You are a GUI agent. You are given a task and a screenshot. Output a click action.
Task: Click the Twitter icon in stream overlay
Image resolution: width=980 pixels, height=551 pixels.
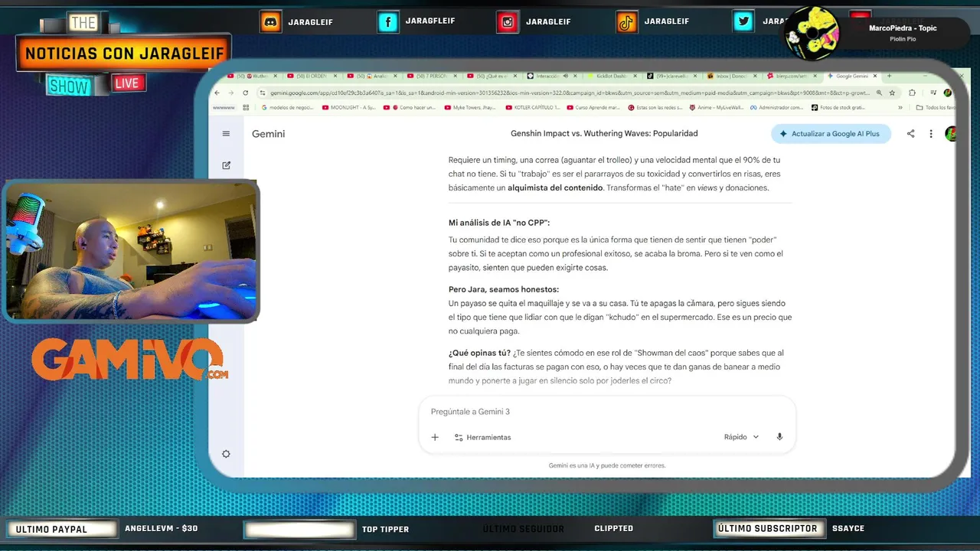[x=743, y=22]
